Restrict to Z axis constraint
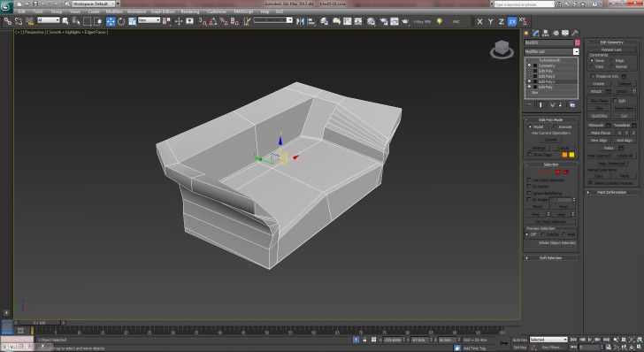The height and width of the screenshot is (352, 644). coord(501,21)
